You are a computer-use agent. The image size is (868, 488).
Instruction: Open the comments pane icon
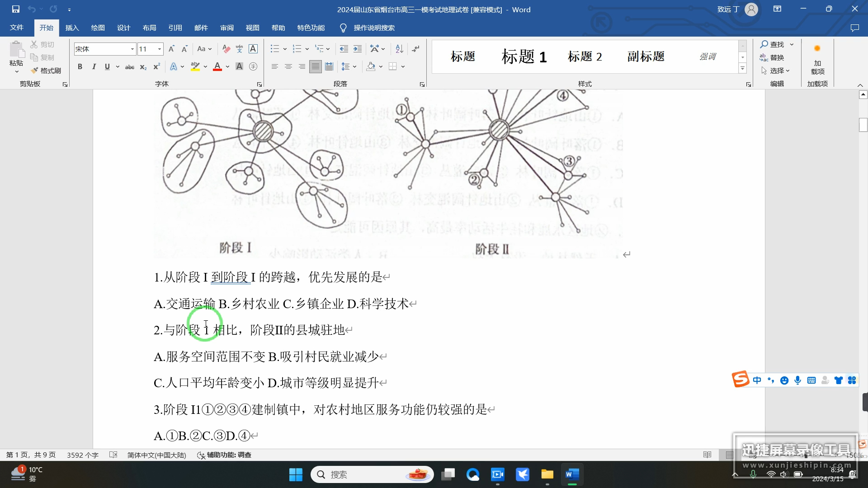point(854,28)
